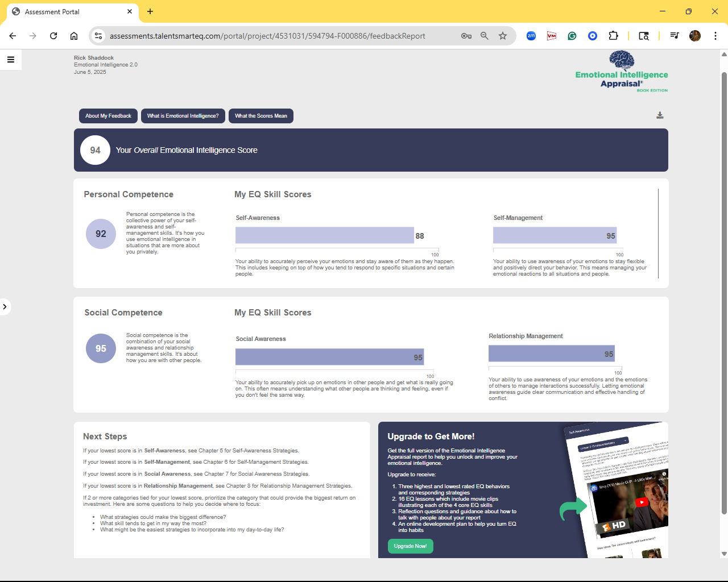
Task: Click the date June 5, 2025
Action: pyautogui.click(x=90, y=72)
